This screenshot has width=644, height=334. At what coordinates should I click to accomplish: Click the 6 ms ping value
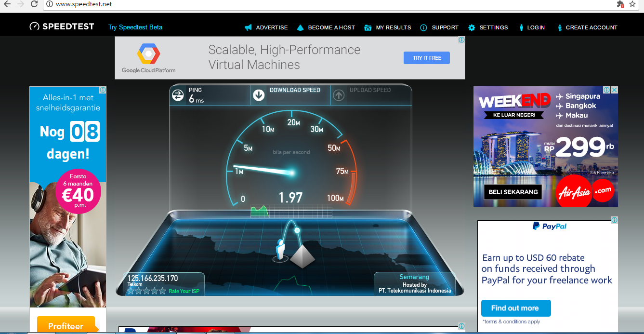tap(197, 99)
